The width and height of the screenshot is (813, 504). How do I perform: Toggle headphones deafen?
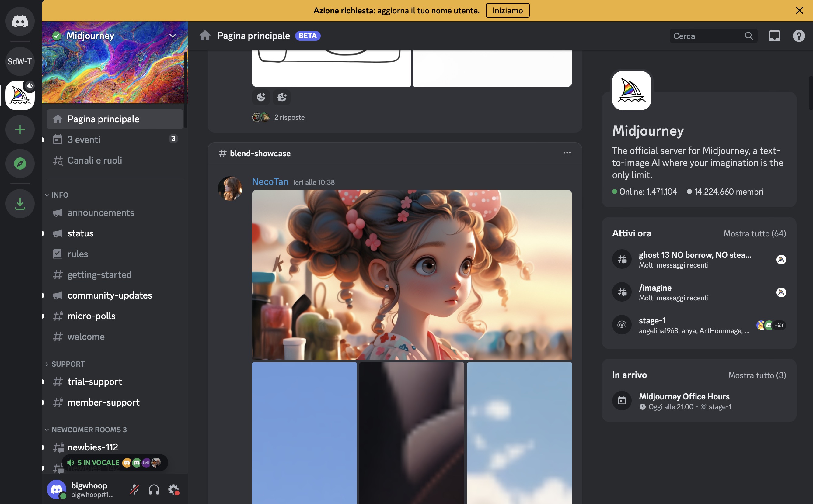click(154, 489)
